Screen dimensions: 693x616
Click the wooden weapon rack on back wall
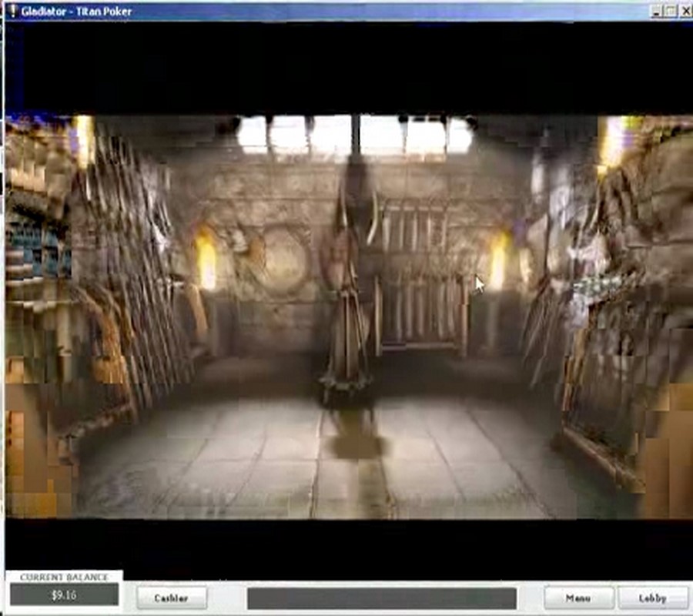[x=420, y=269]
